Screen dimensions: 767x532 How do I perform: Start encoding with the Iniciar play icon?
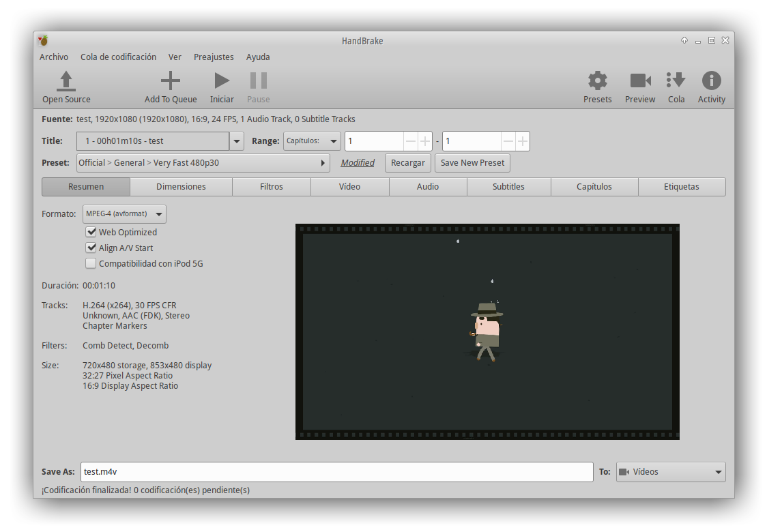[x=222, y=81]
